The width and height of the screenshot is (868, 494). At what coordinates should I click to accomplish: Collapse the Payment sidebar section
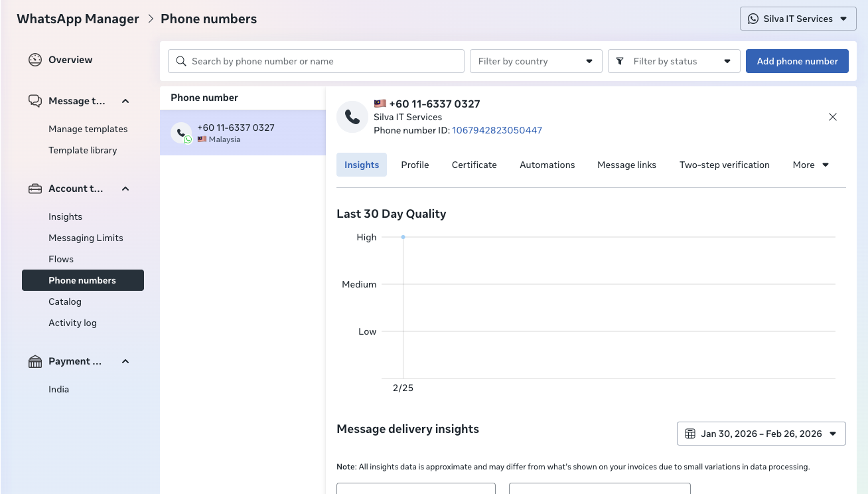[125, 361]
